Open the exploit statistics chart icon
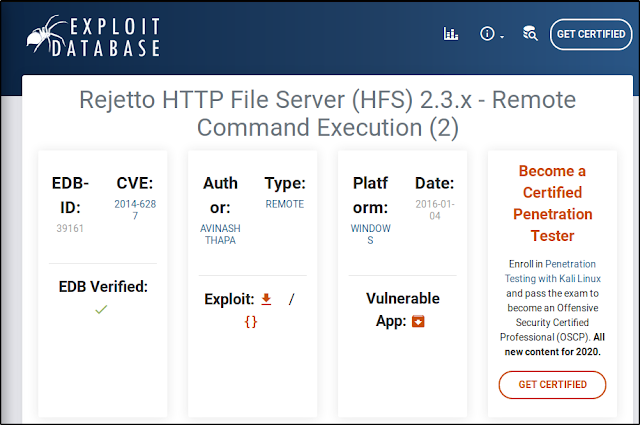 pyautogui.click(x=450, y=34)
